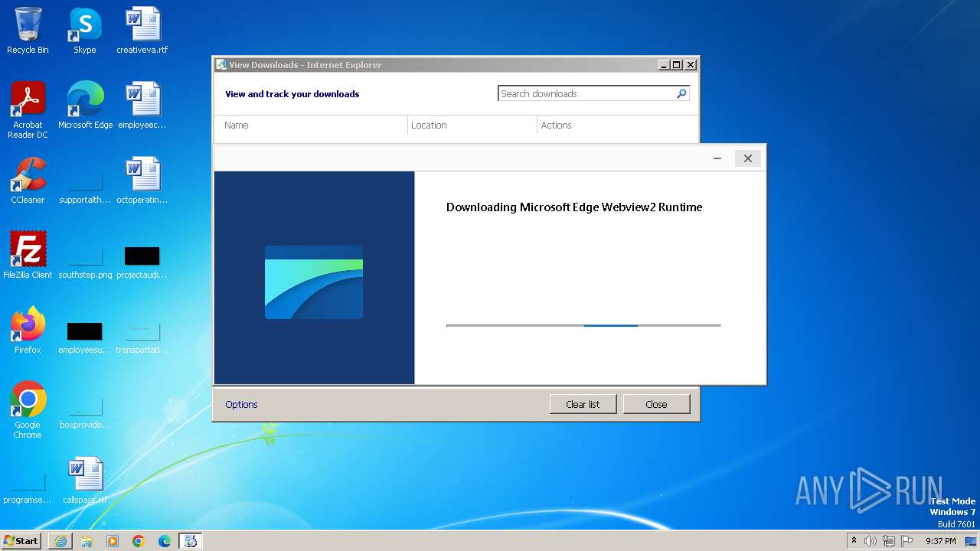Open Windows Explorer from taskbar
Image resolution: width=980 pixels, height=551 pixels.
tap(87, 541)
